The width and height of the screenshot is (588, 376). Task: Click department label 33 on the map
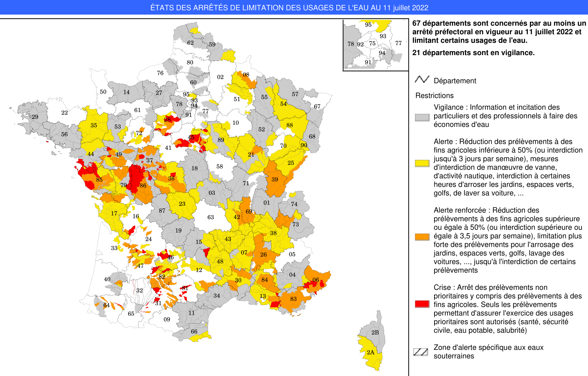114,248
